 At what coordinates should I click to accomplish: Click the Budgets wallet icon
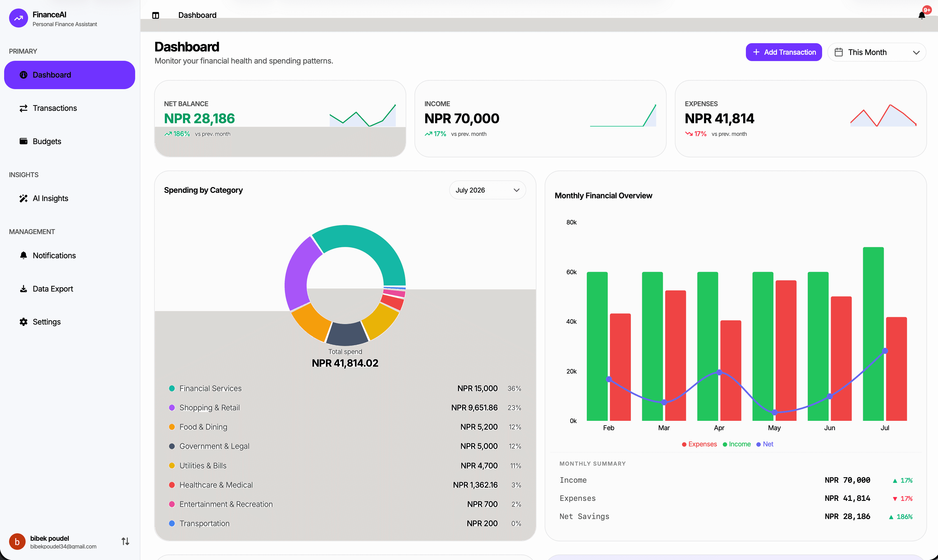tap(23, 141)
